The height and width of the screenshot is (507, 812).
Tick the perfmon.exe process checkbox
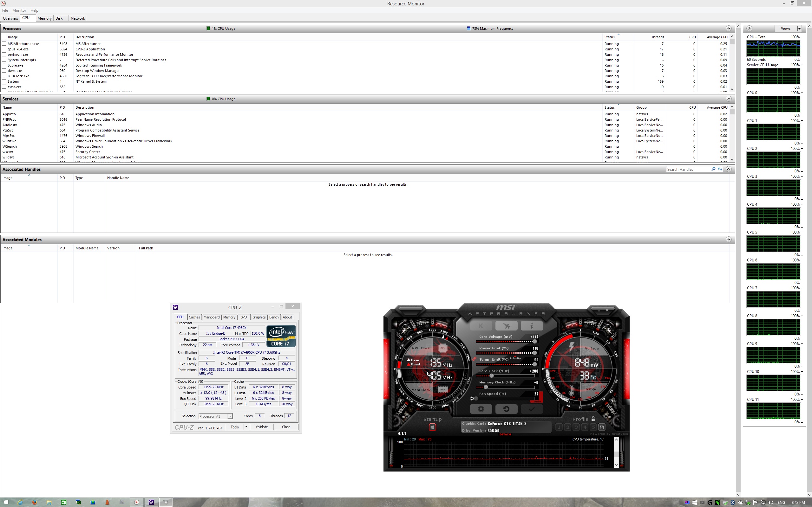click(x=4, y=54)
